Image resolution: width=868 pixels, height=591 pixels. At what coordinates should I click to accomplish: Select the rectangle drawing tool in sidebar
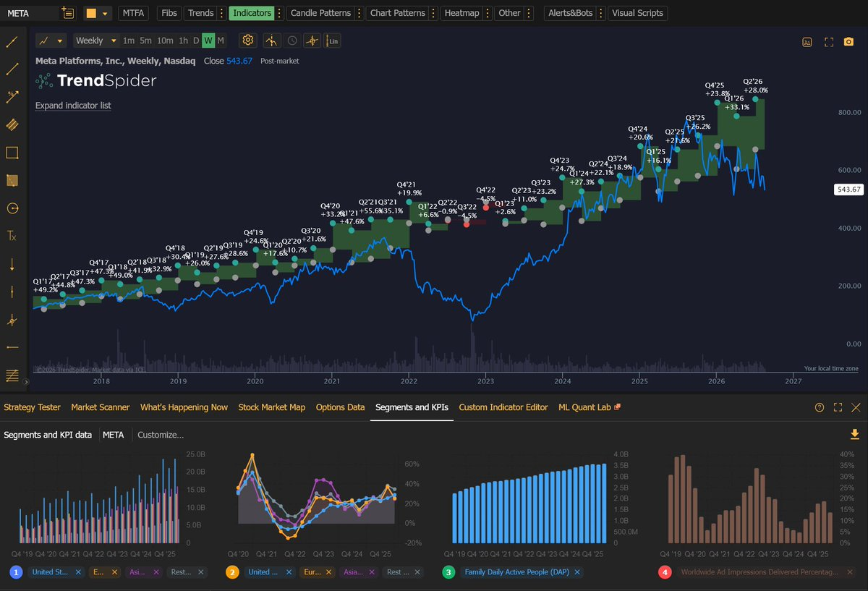[x=12, y=153]
